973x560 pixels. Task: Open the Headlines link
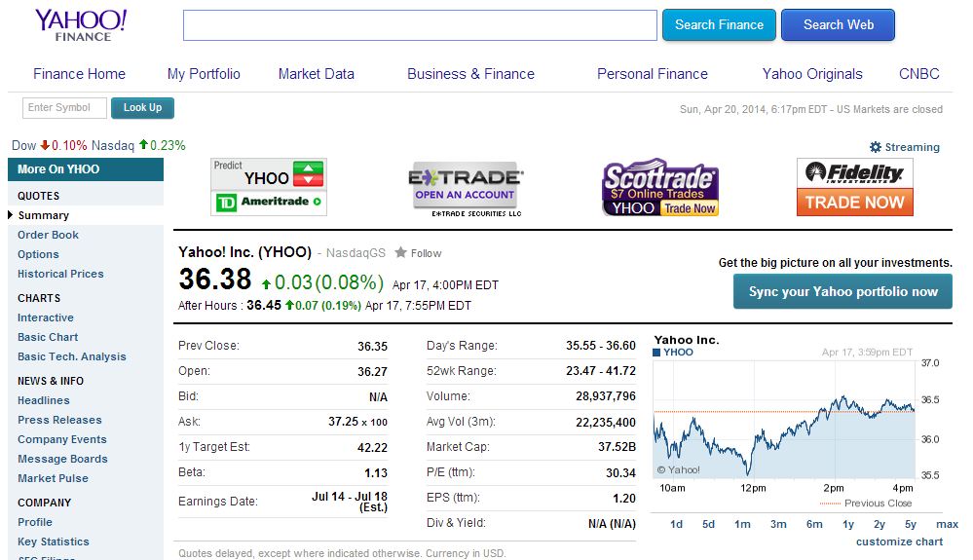click(x=44, y=400)
